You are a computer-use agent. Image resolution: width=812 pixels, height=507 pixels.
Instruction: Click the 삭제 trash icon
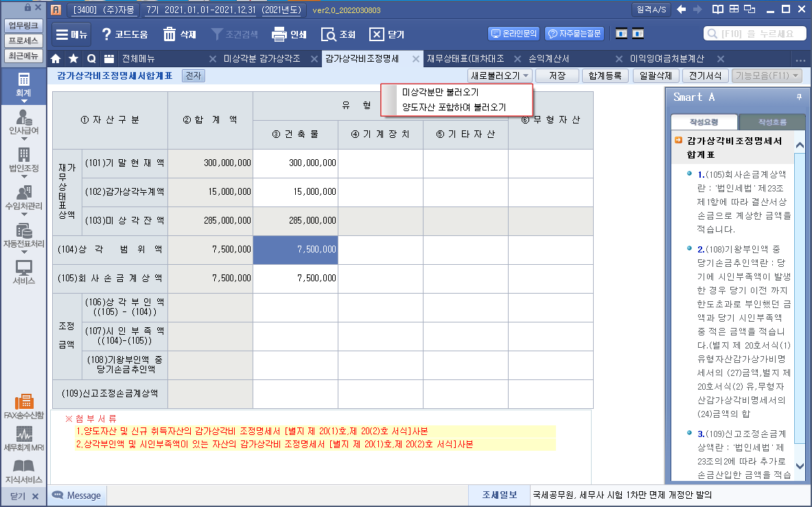tap(180, 35)
